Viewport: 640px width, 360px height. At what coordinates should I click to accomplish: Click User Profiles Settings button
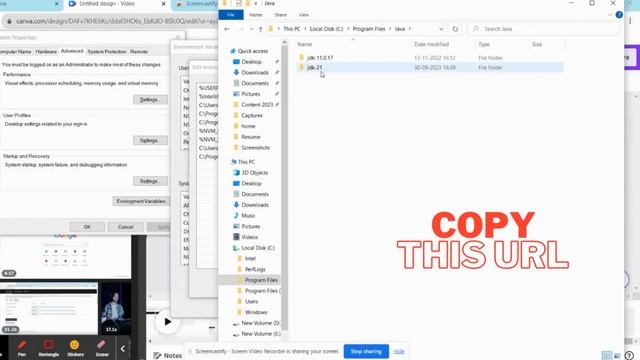[x=150, y=140]
